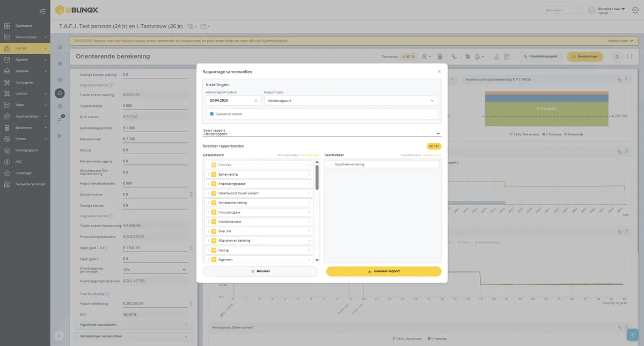
Task: Click the Inleidende tekst section row
Action: pyautogui.click(x=259, y=221)
